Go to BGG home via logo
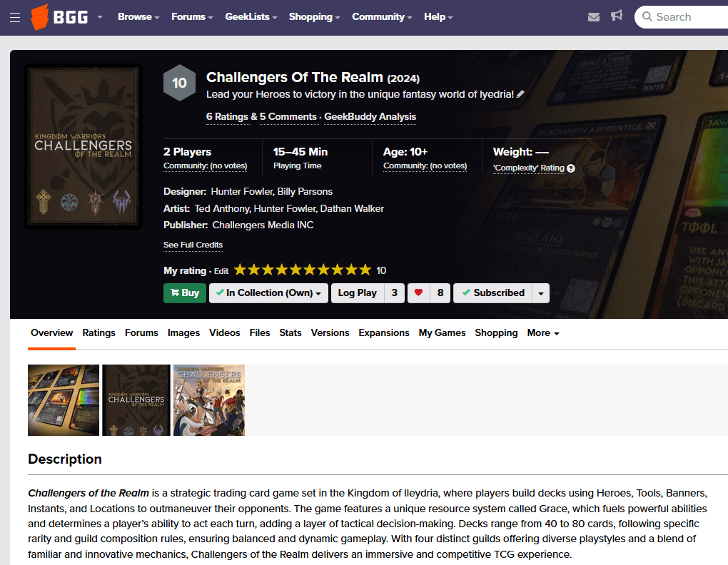 coord(59,17)
